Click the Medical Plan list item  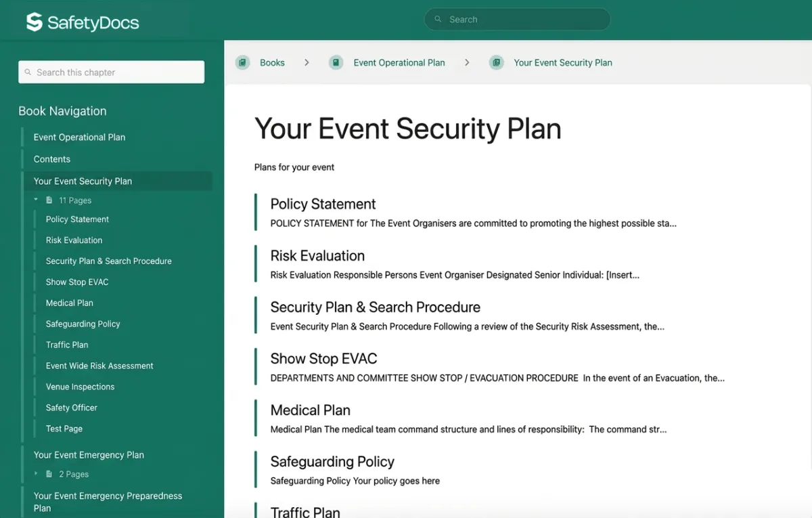tap(310, 410)
